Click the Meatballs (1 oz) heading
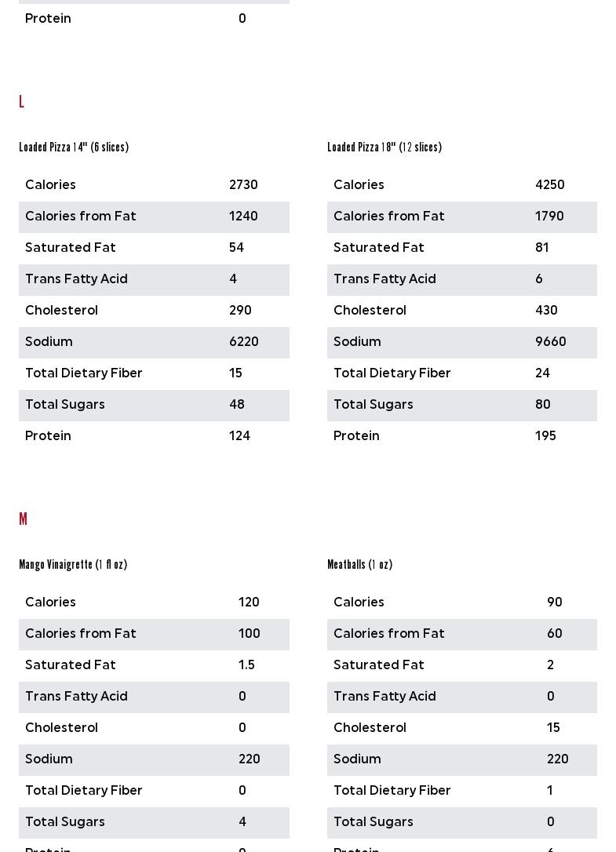 [359, 565]
